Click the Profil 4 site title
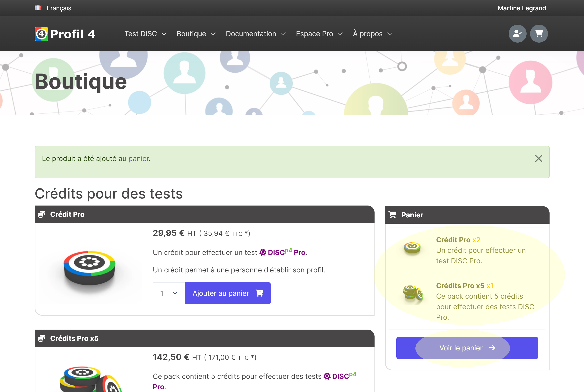 coord(73,34)
